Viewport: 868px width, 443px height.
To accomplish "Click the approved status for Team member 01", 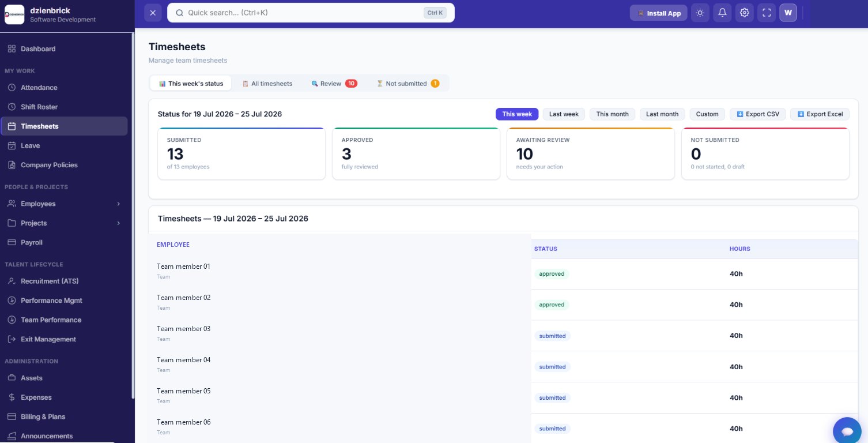I will tap(552, 274).
